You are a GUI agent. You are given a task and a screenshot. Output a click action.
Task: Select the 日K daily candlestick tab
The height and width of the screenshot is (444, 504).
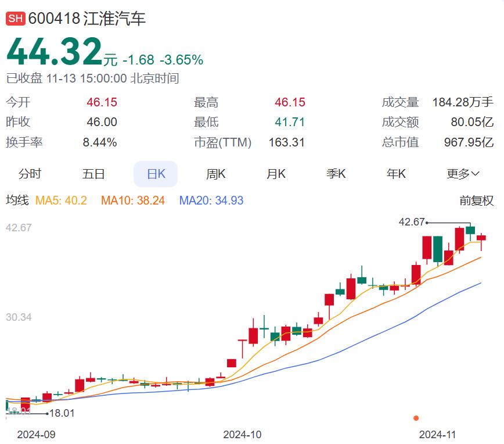[x=156, y=174]
